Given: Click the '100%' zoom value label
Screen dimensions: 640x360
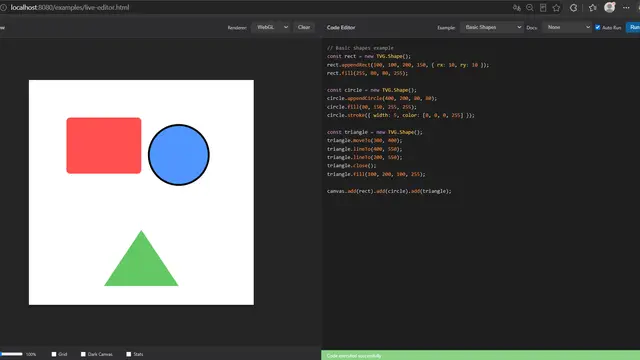Looking at the screenshot, I should tap(31, 354).
